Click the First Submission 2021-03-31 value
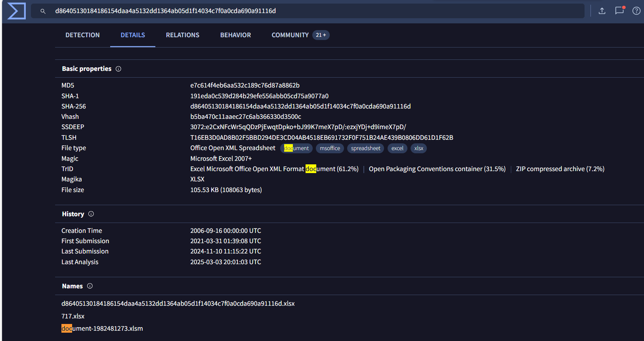The image size is (644, 341). pyautogui.click(x=225, y=241)
